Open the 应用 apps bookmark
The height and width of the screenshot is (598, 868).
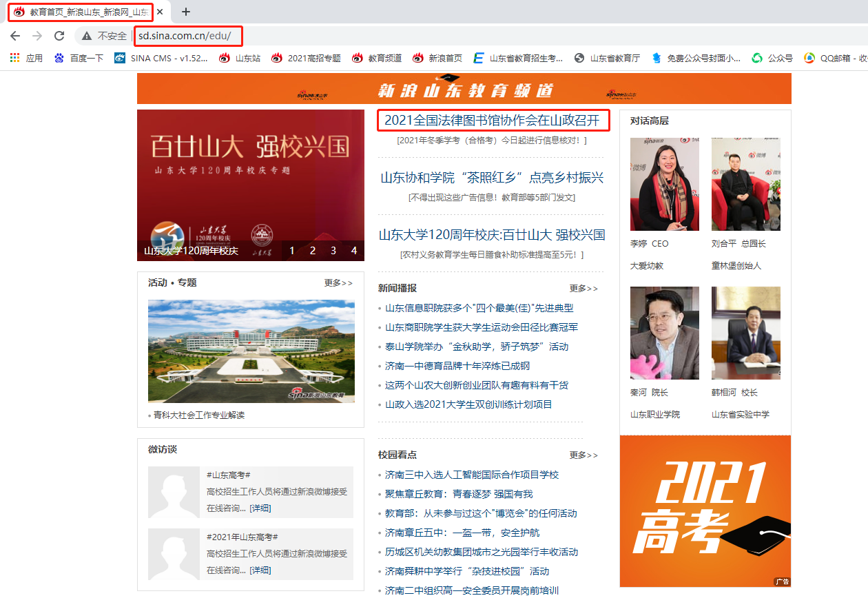(x=26, y=59)
